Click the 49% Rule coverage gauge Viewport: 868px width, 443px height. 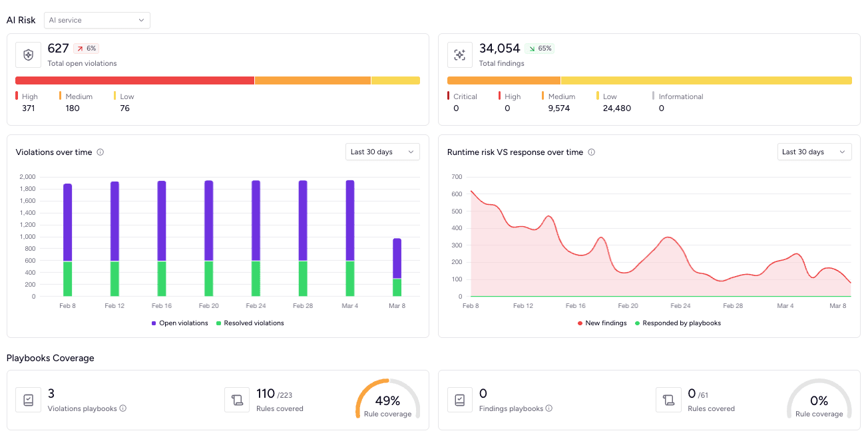pyautogui.click(x=387, y=399)
